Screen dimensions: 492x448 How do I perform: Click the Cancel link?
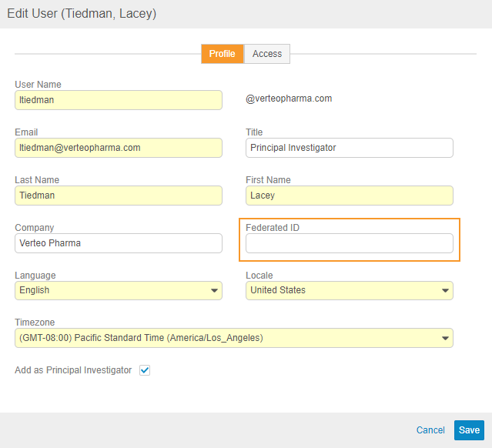pyautogui.click(x=430, y=430)
